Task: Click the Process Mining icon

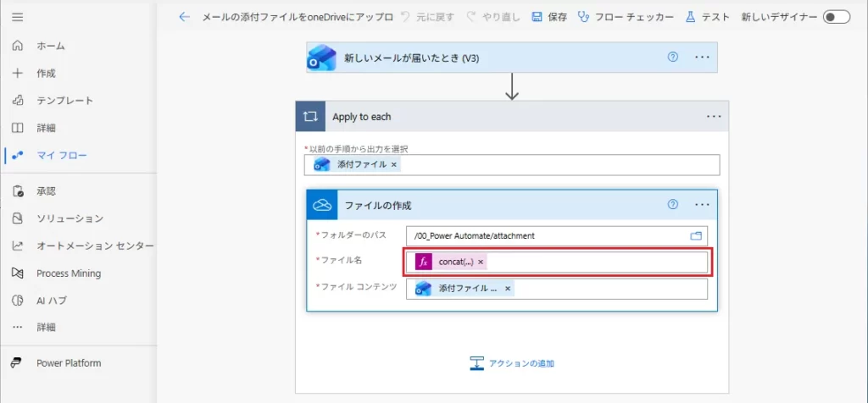Action: coord(18,273)
